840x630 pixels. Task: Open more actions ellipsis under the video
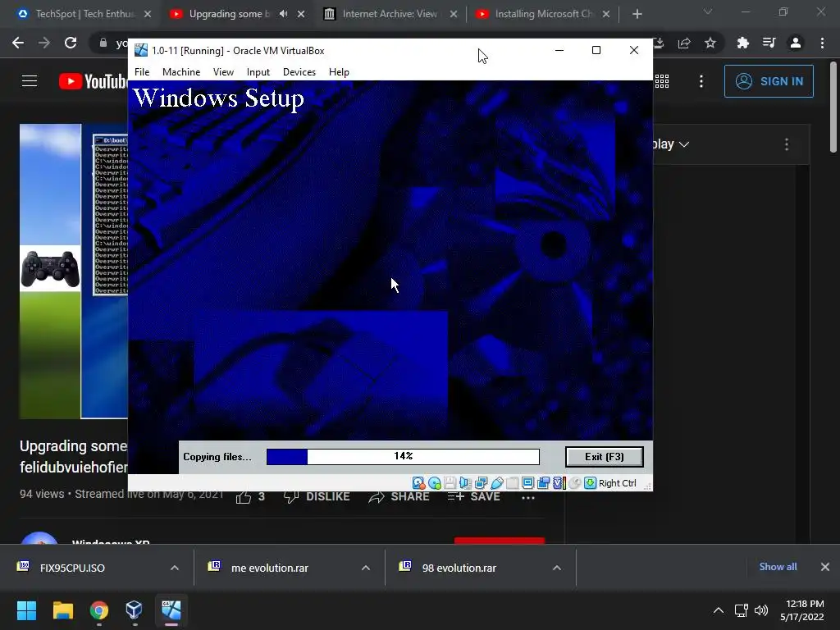[528, 497]
